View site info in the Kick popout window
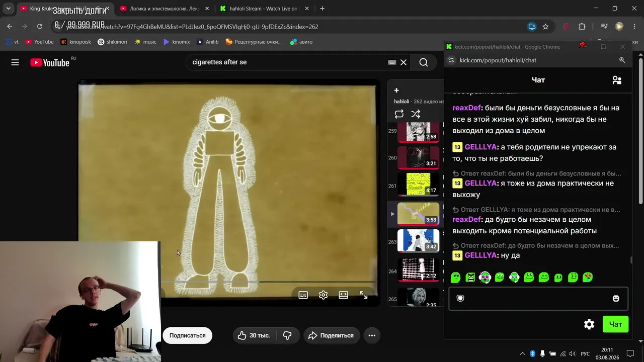Viewport: 644px width, 362px height. 451,60
